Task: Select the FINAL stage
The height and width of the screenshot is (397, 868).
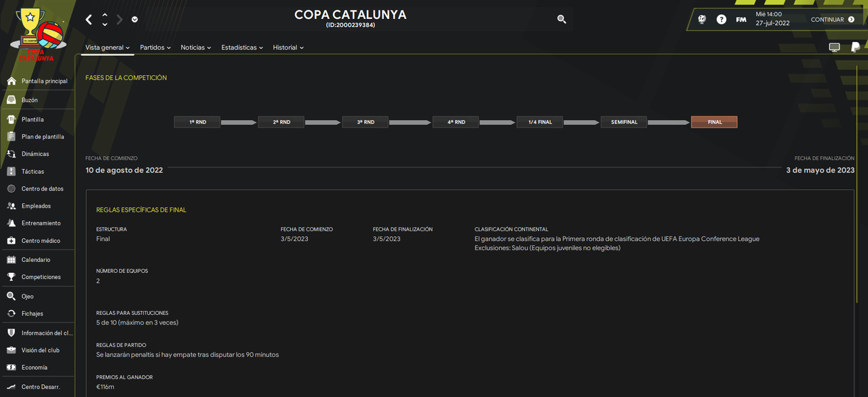Action: coord(714,122)
